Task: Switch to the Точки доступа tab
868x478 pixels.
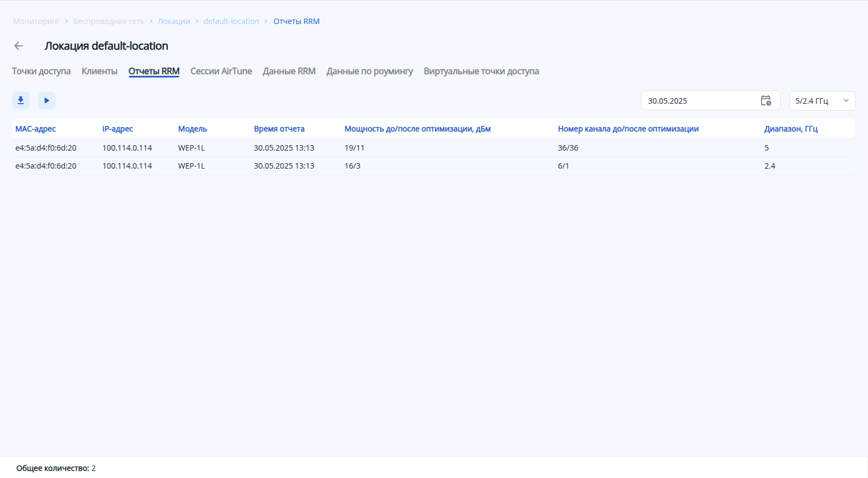Action: click(41, 71)
